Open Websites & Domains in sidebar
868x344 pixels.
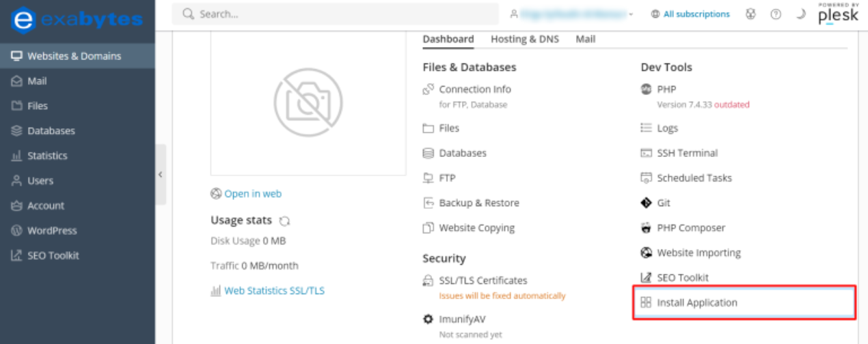(77, 56)
